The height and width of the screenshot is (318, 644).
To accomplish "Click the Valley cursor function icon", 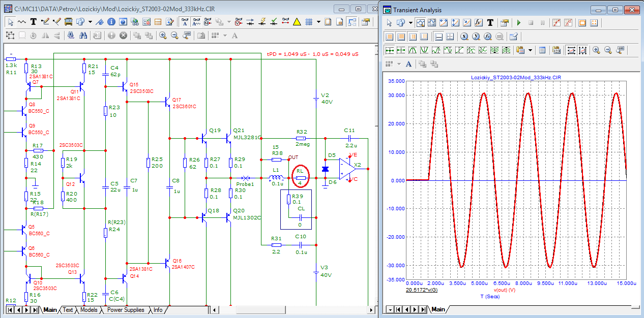I will (x=424, y=50).
